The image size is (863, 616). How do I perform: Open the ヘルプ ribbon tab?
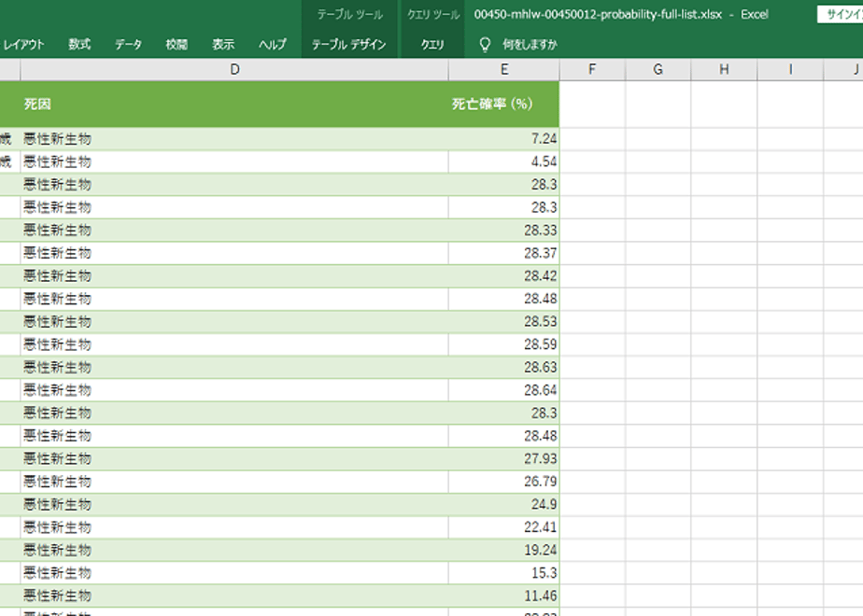(273, 45)
